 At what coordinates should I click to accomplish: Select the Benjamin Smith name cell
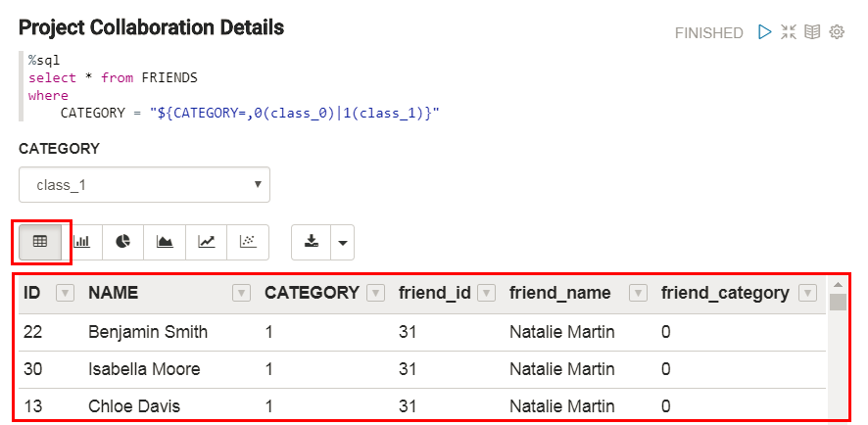[x=148, y=332]
